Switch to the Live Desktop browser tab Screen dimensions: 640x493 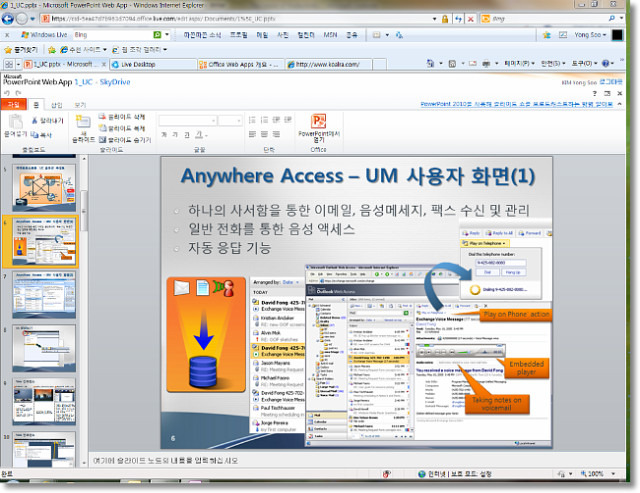[153, 64]
